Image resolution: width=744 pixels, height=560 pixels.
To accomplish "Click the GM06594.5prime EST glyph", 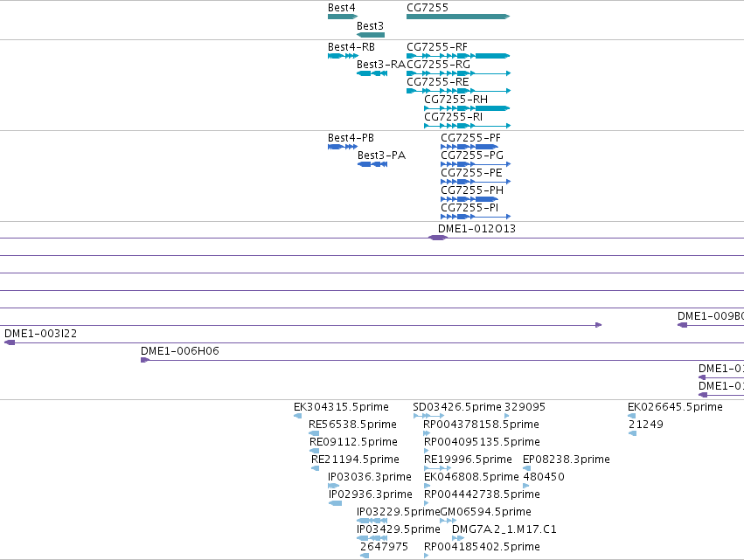I will coord(448,521).
